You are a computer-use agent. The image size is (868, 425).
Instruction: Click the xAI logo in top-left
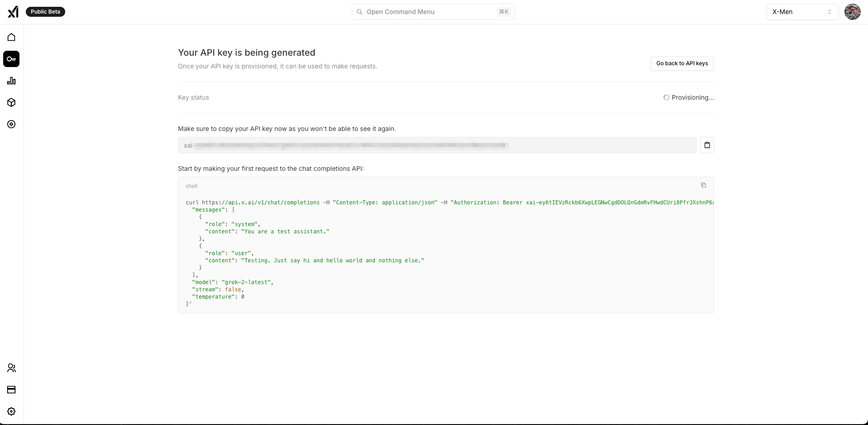13,12
